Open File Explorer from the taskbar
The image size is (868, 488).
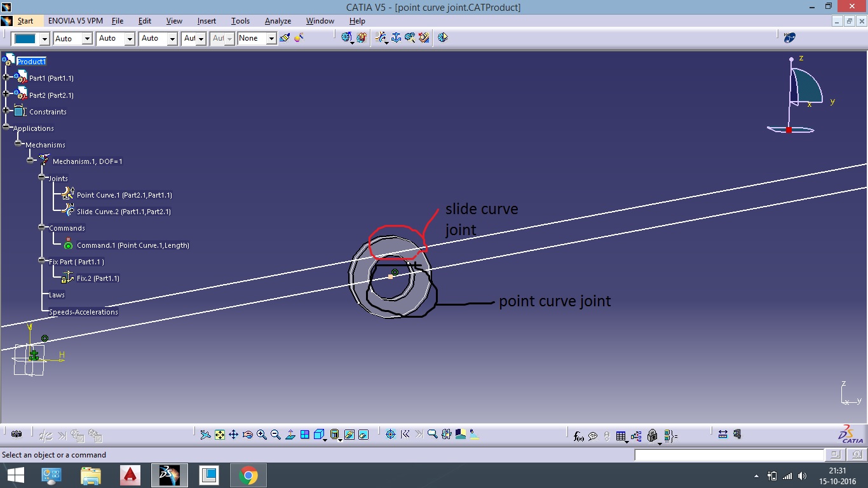point(91,475)
